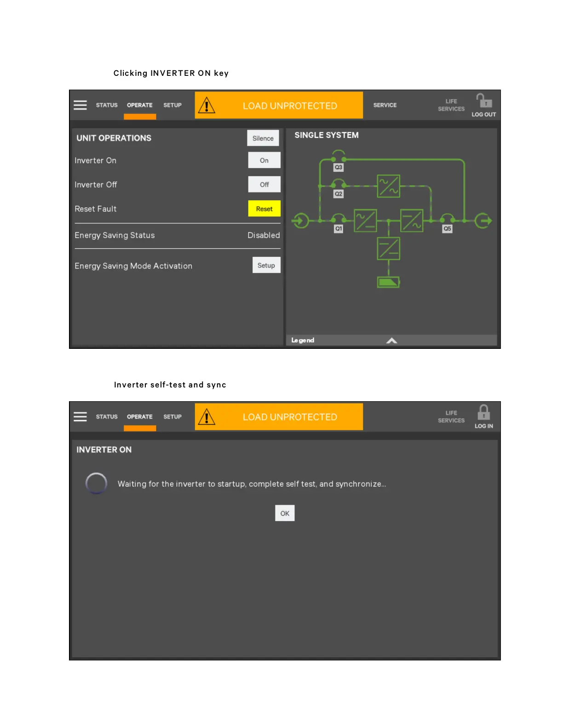Click the Legend label

coord(303,340)
